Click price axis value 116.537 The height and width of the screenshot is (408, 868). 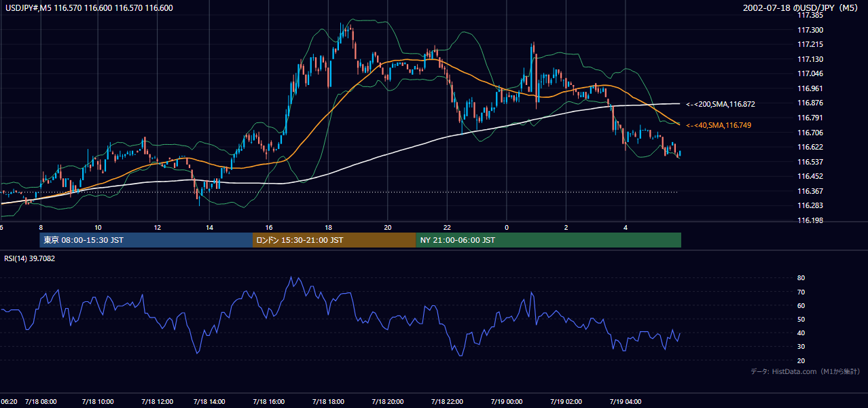pos(811,162)
